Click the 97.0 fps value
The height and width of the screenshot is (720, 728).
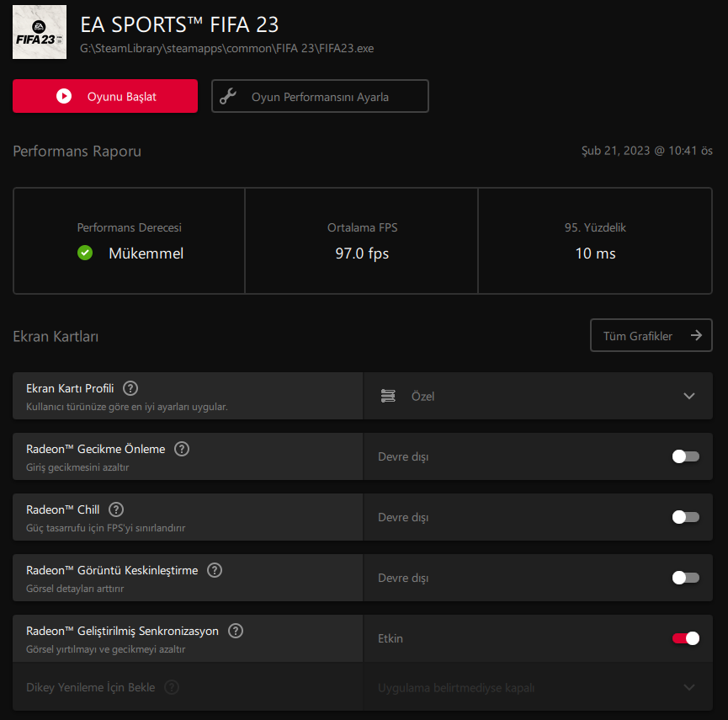362,253
